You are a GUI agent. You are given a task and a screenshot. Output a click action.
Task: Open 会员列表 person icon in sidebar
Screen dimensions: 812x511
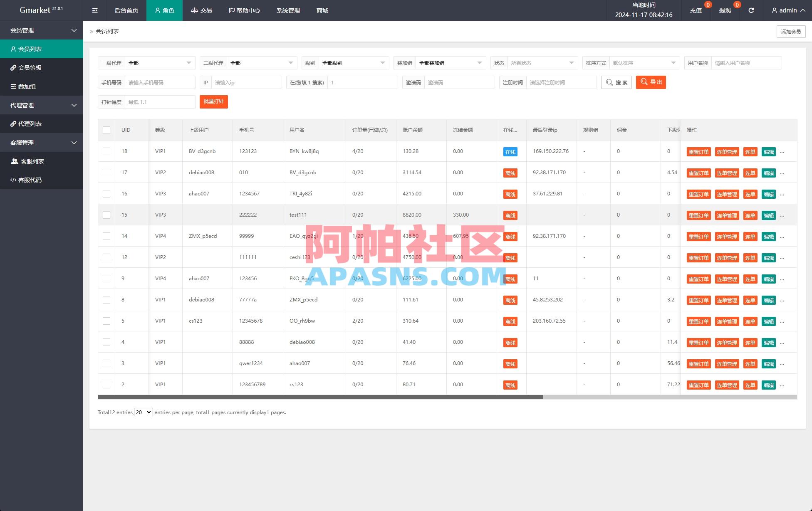[x=13, y=49]
